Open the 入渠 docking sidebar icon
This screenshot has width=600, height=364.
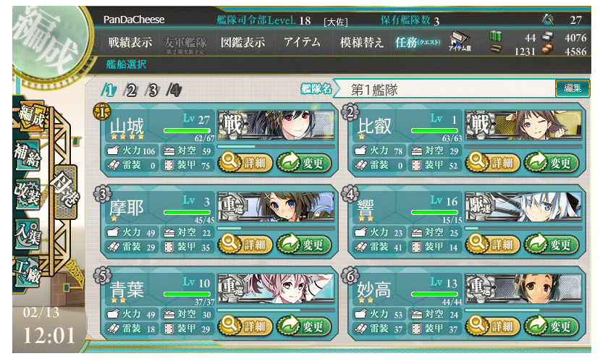(x=28, y=233)
